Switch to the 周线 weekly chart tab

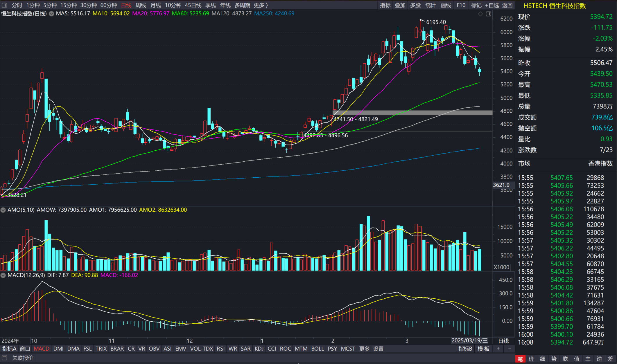141,5
